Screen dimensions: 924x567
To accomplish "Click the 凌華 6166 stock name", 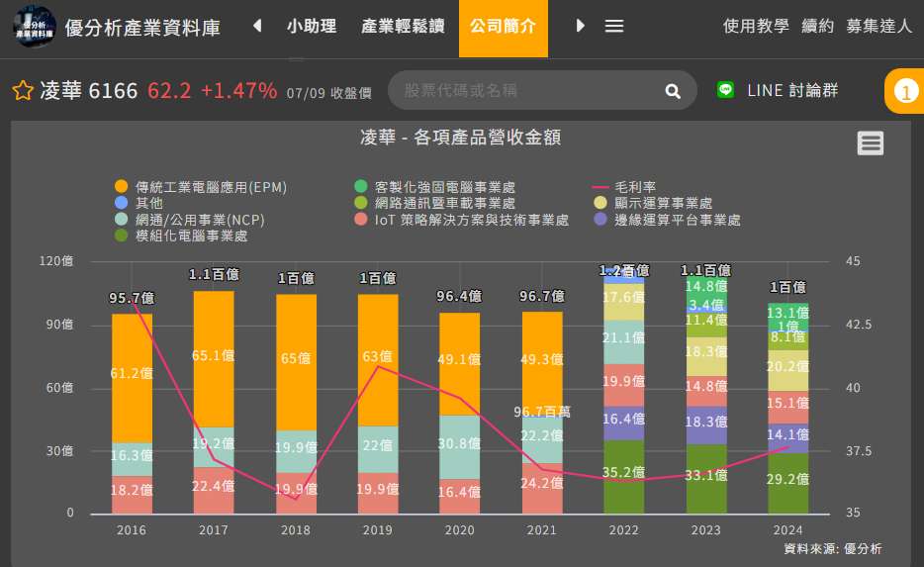I will point(89,91).
